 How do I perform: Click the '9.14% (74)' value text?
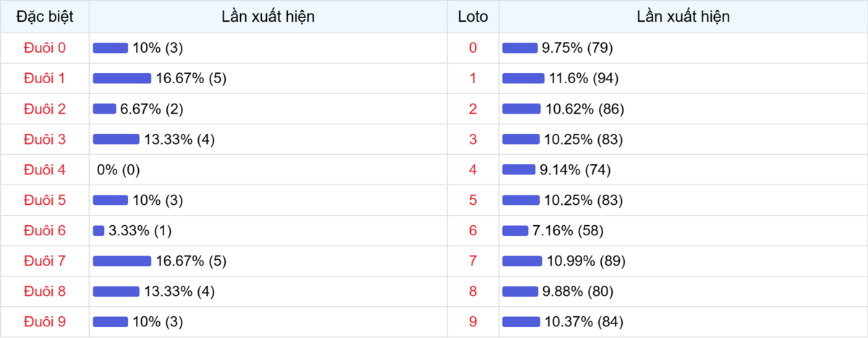[x=575, y=170]
